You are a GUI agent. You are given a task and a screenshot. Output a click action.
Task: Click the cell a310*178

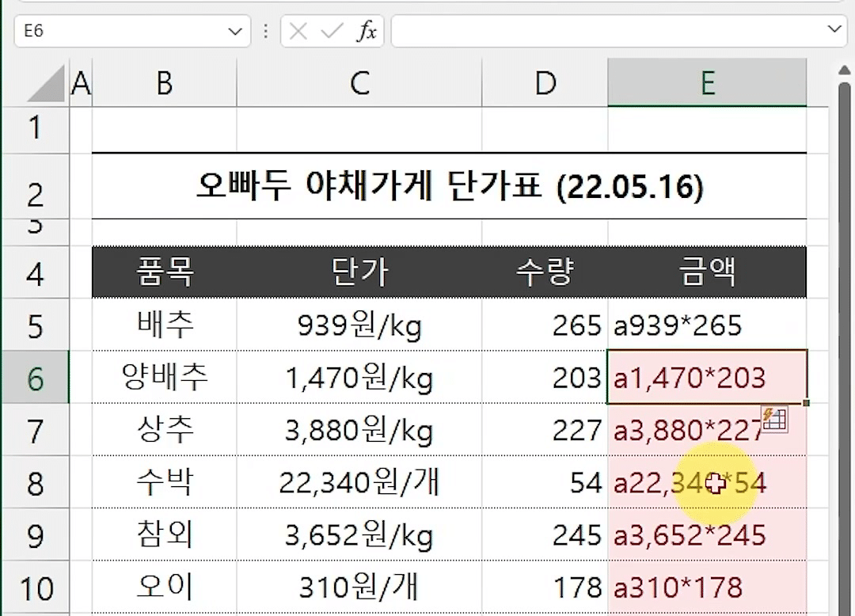point(707,587)
